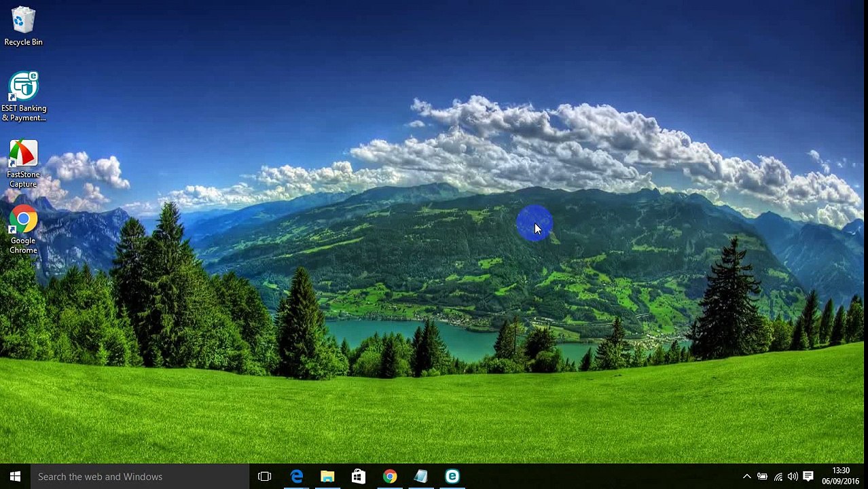Screen dimensions: 868x489
Task: Open the Windows Start menu
Action: point(15,477)
